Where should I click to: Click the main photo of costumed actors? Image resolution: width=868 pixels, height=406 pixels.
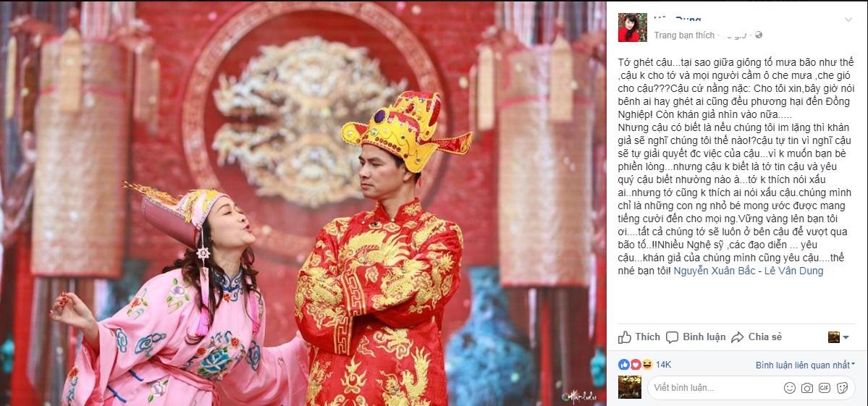(303, 203)
